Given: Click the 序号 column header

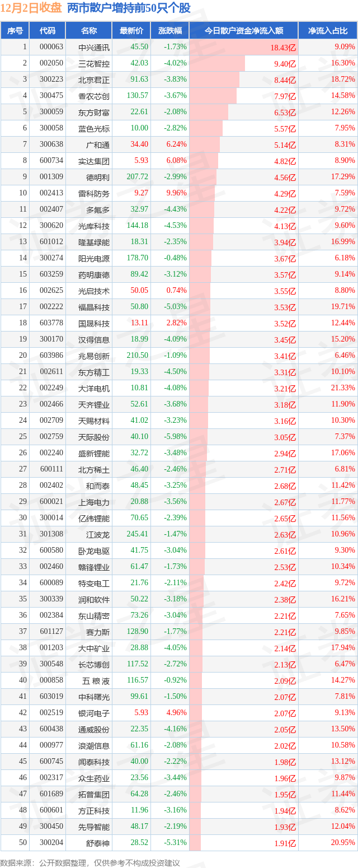Looking at the screenshot, I should [x=15, y=31].
